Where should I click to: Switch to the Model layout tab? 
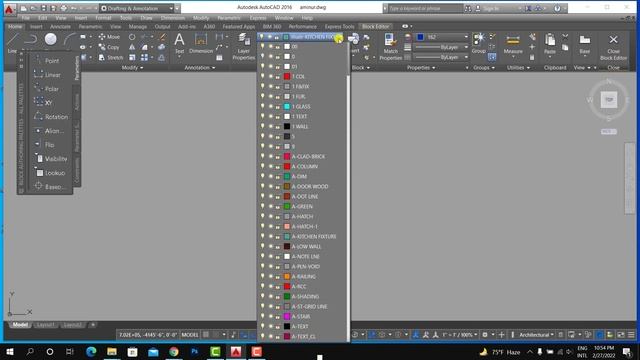pyautogui.click(x=20, y=325)
